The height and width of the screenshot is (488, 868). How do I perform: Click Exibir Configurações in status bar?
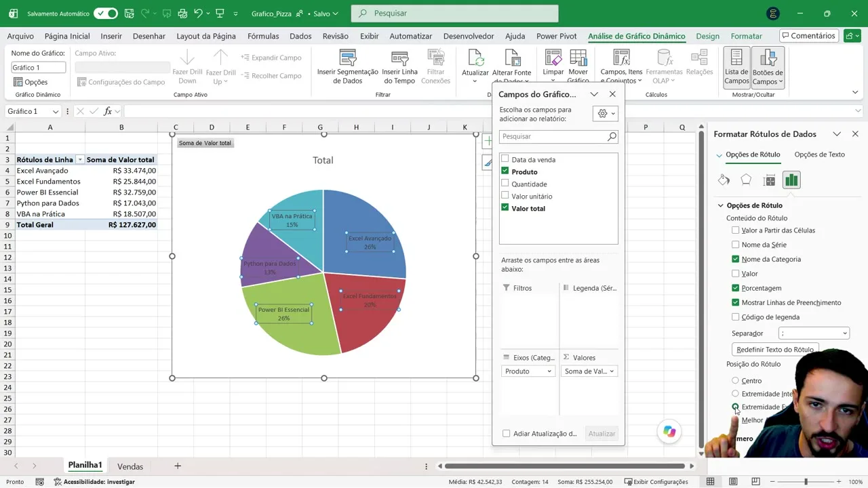656,482
